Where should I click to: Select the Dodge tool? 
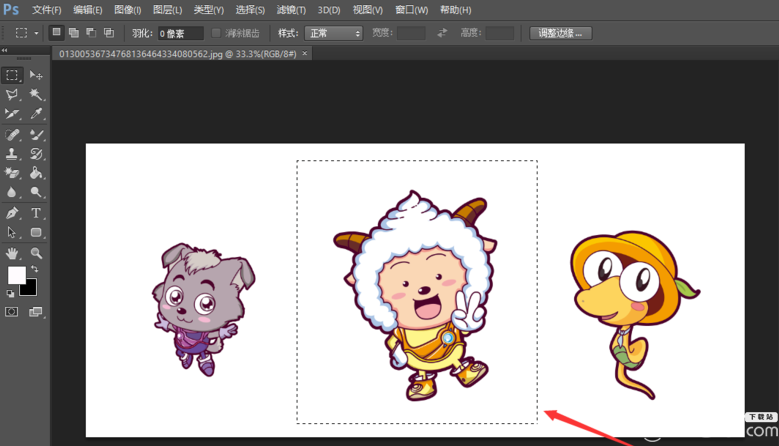point(36,192)
